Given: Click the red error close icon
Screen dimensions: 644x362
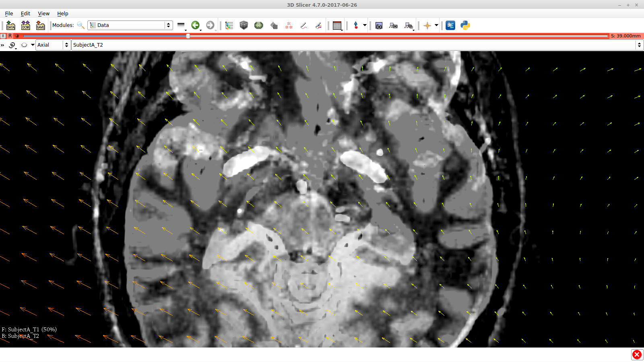Looking at the screenshot, I should click(637, 354).
